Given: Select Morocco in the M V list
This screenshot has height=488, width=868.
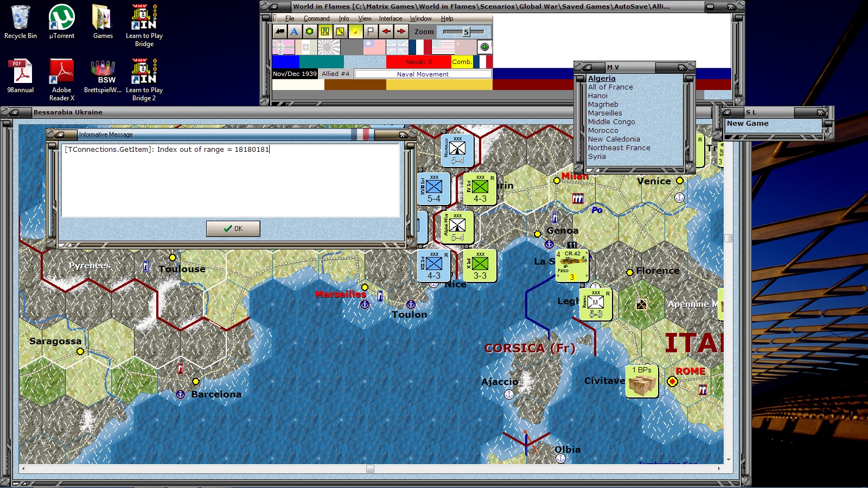Looking at the screenshot, I should pos(603,130).
